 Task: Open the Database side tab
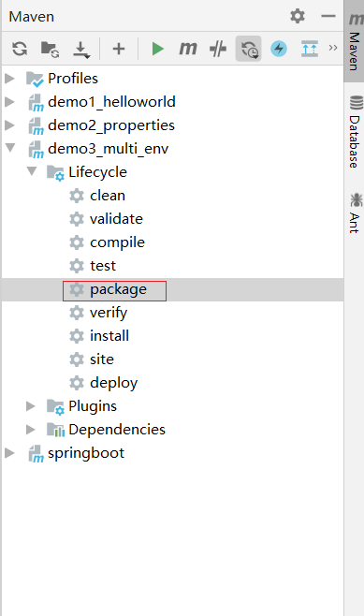(x=355, y=132)
